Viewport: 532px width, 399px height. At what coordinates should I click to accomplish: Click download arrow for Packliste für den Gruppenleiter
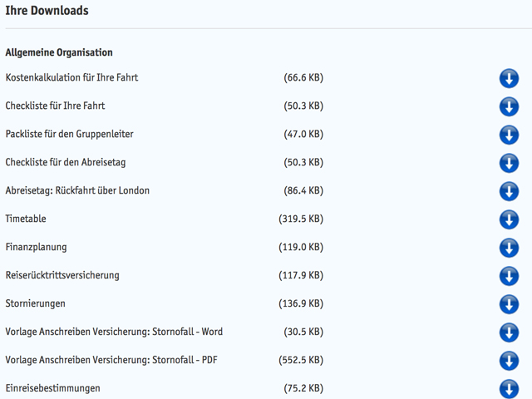click(509, 135)
